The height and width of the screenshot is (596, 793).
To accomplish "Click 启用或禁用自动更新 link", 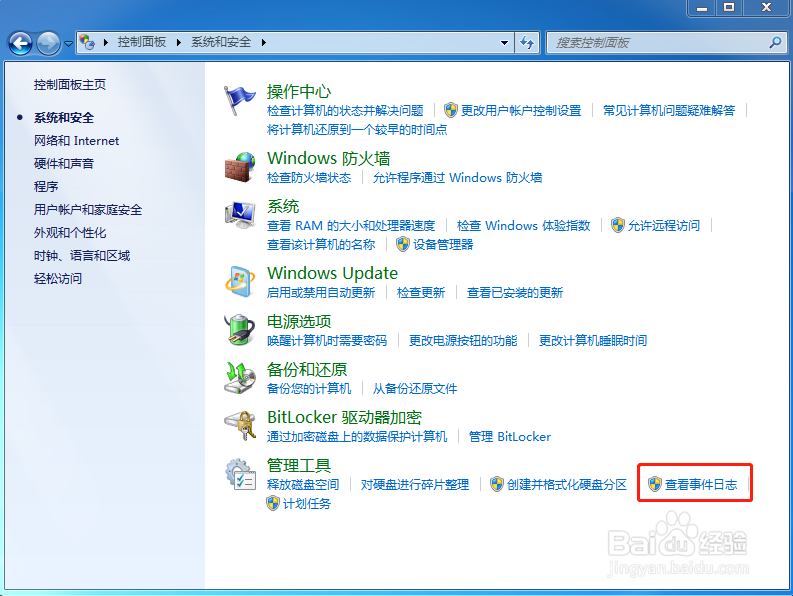I will click(x=321, y=292).
